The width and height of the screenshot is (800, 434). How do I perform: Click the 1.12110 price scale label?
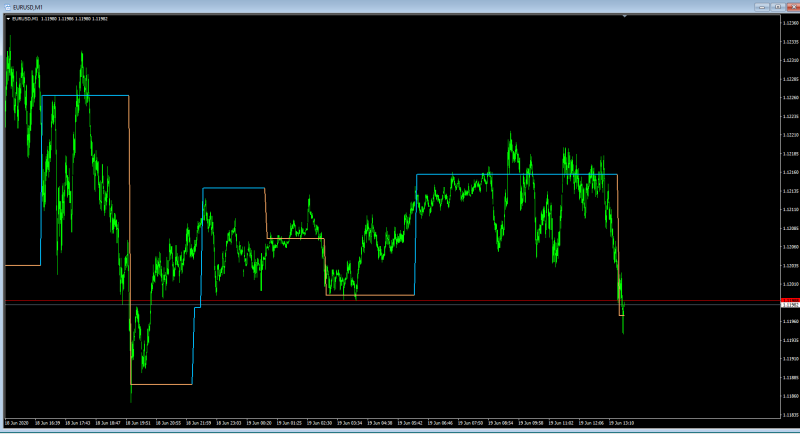point(791,210)
